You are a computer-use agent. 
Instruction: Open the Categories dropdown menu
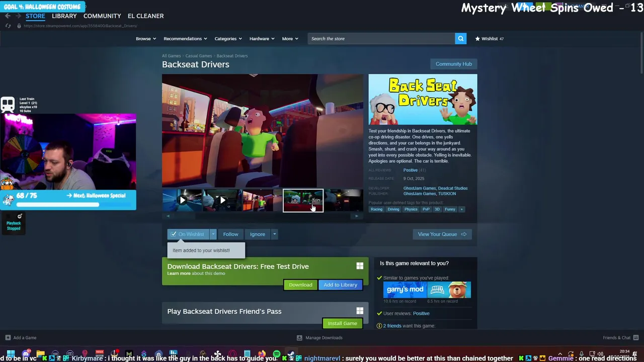[x=228, y=39]
